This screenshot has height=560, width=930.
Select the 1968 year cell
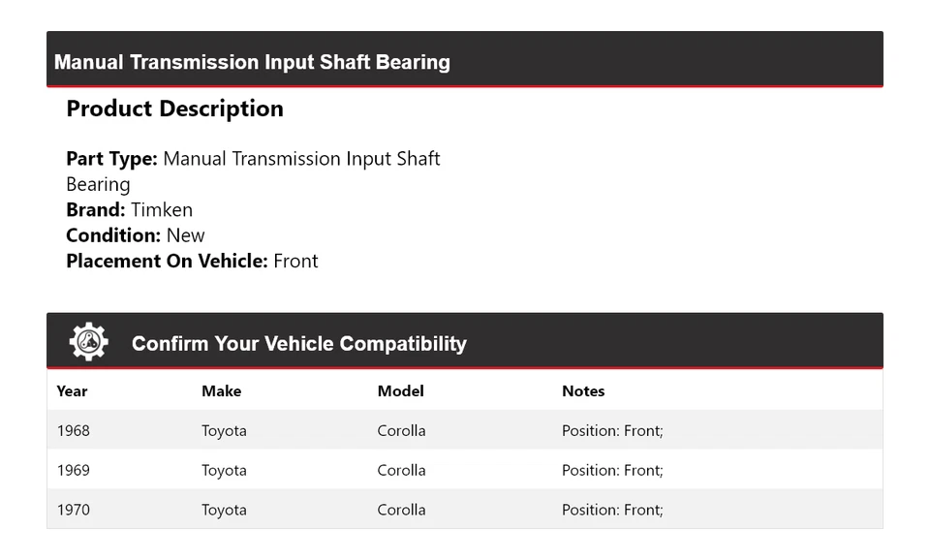[73, 431]
